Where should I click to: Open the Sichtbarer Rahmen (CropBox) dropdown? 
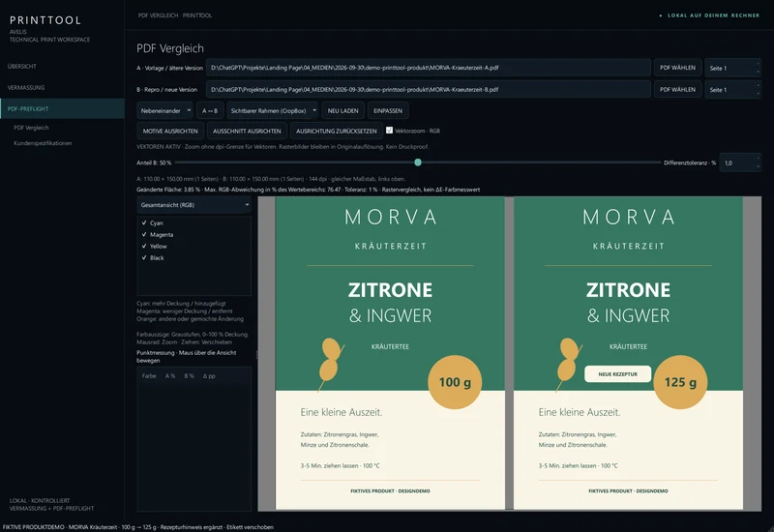tap(272, 110)
